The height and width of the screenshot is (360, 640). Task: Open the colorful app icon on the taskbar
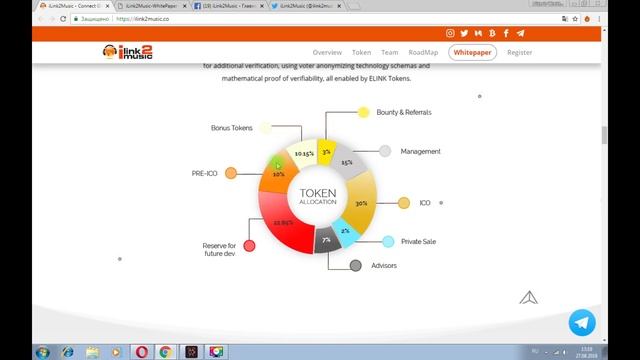tap(216, 352)
